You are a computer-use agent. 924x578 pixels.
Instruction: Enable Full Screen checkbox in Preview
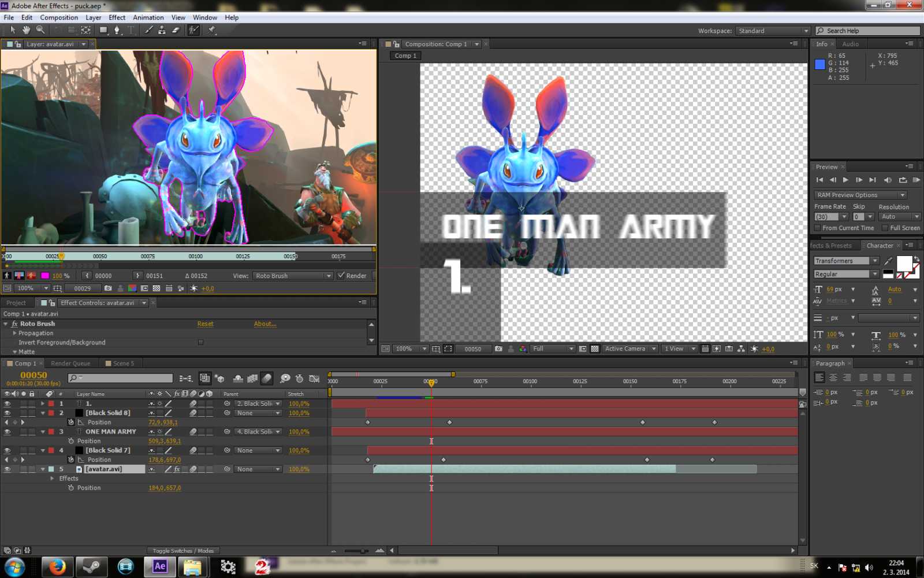pos(885,228)
